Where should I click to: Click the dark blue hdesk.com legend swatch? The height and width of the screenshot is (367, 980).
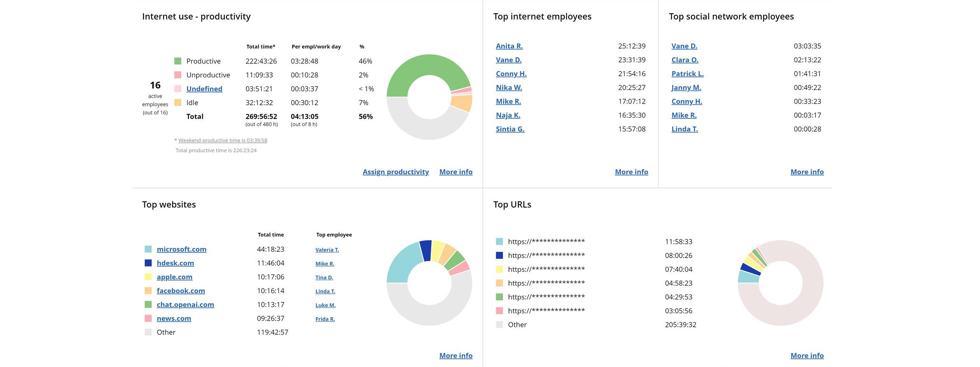pos(148,263)
